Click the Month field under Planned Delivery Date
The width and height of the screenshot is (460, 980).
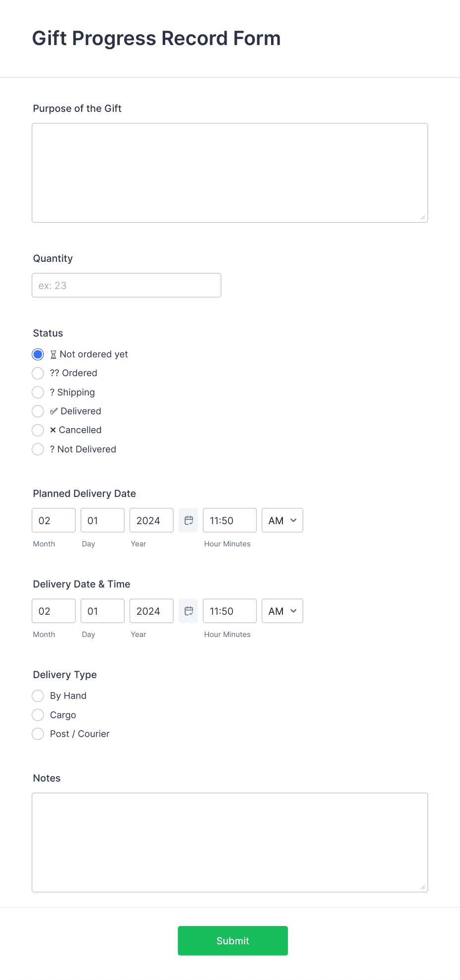[53, 520]
